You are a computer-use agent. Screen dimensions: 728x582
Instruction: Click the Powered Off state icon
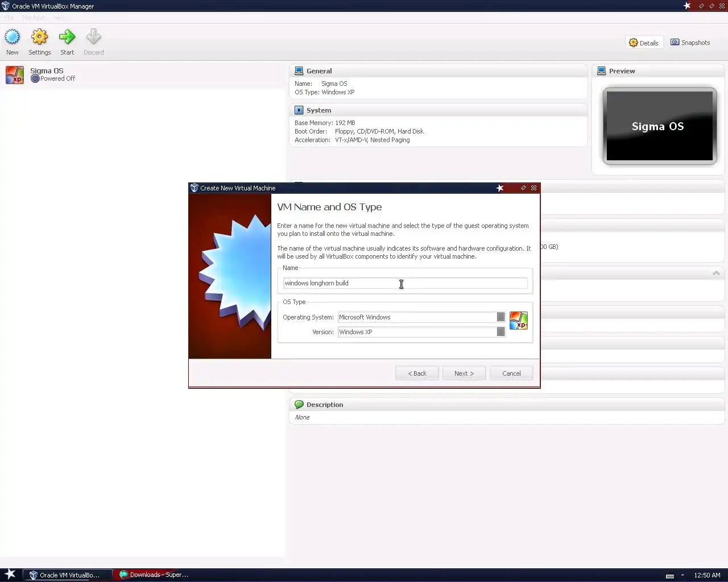35,78
